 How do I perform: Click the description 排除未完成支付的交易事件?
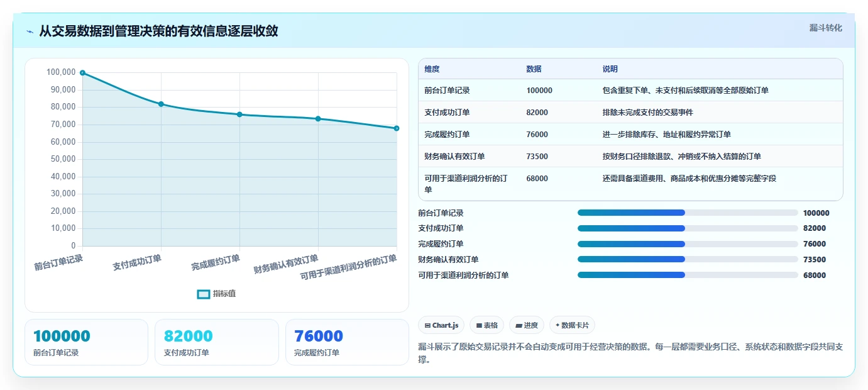click(x=647, y=113)
